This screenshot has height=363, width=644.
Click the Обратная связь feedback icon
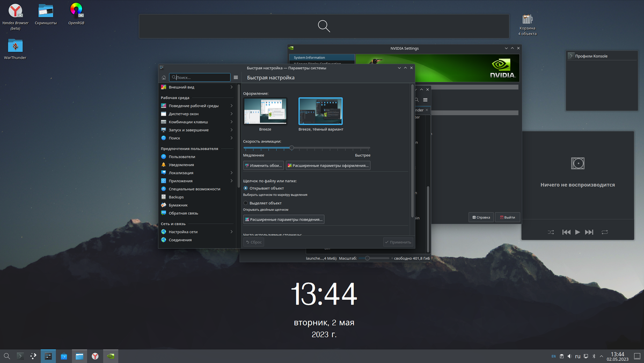click(x=164, y=213)
